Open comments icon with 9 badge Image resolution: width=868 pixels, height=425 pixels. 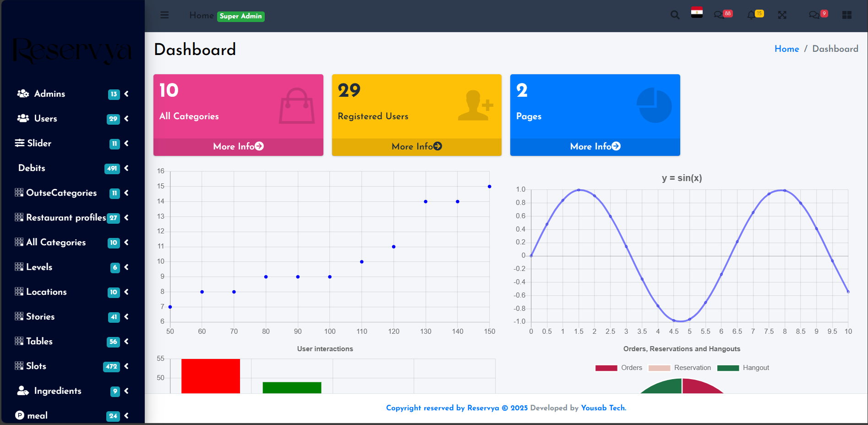[x=814, y=15]
